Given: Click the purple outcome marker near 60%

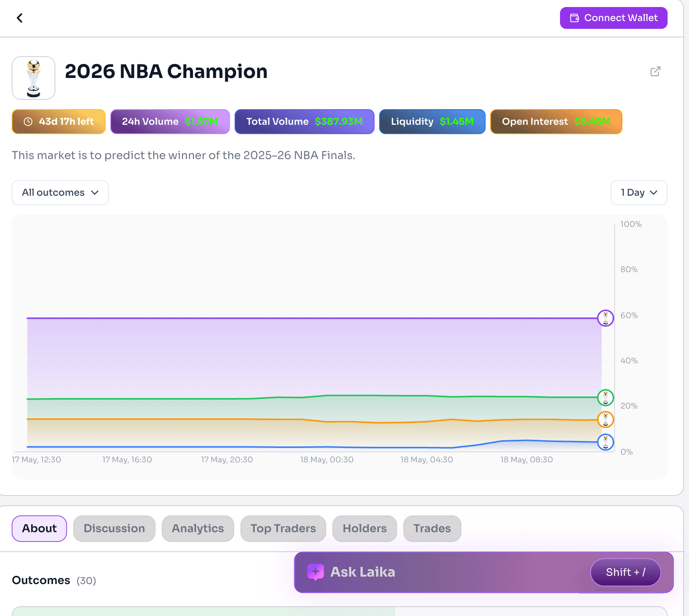Looking at the screenshot, I should pos(606,318).
